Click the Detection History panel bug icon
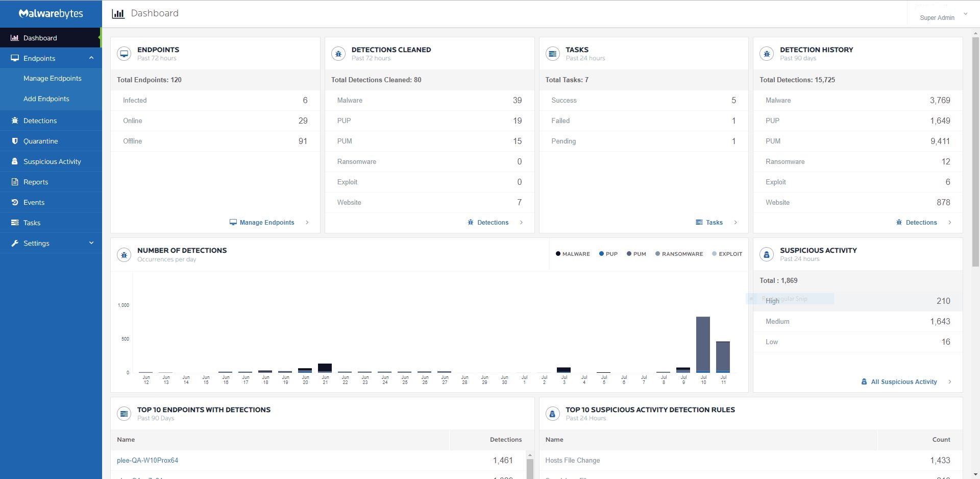Viewport: 980px width, 479px height. tap(767, 54)
